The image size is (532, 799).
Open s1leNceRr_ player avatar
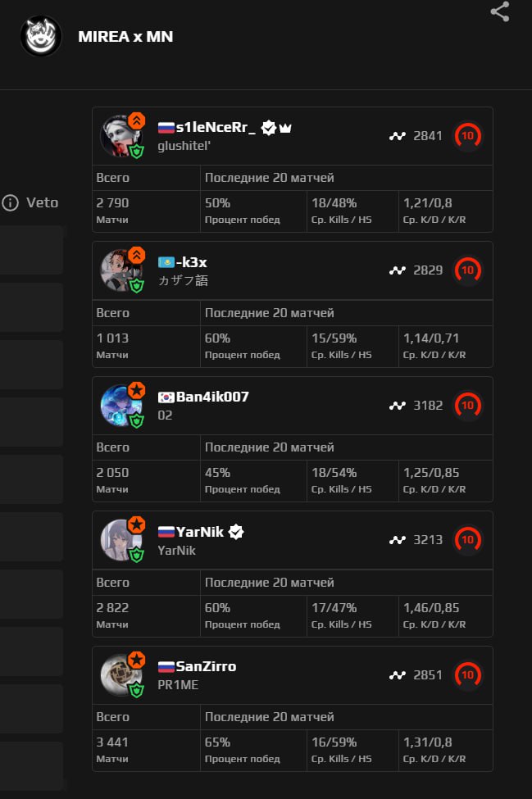tap(120, 136)
